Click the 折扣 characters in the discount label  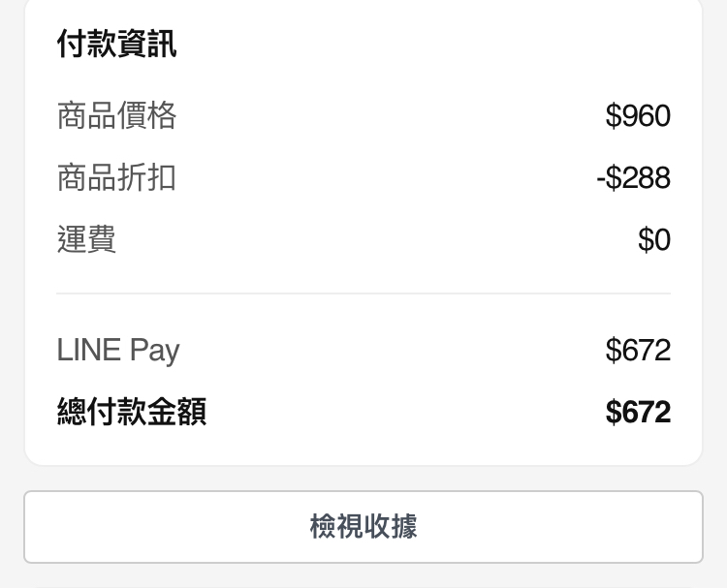pos(147,178)
